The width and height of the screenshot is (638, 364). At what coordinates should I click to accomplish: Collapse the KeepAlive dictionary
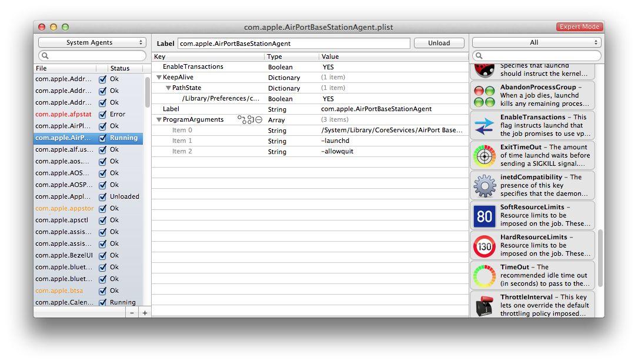coord(159,77)
